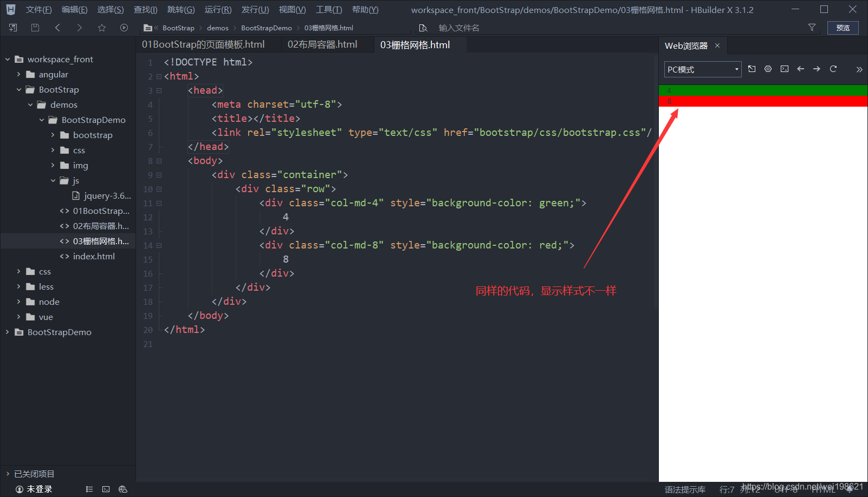Screen dimensions: 868x497
Task: Expand the bootstrap subfolder
Action: pos(53,135)
